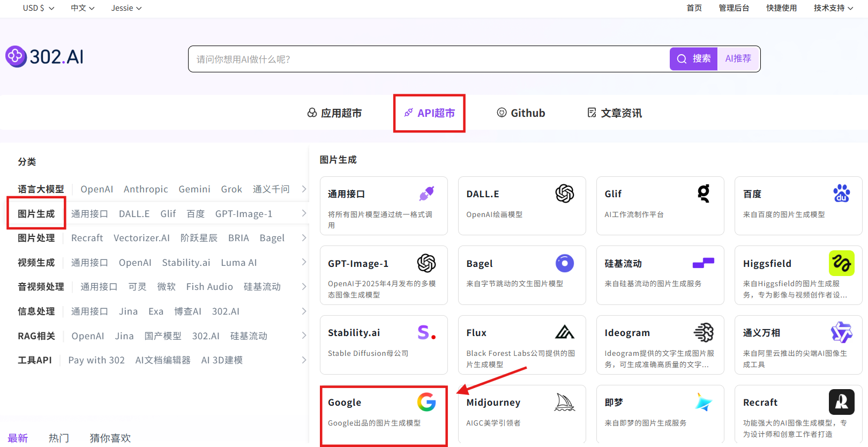Click the Recraft logo icon
Image resolution: width=868 pixels, height=447 pixels.
842,402
